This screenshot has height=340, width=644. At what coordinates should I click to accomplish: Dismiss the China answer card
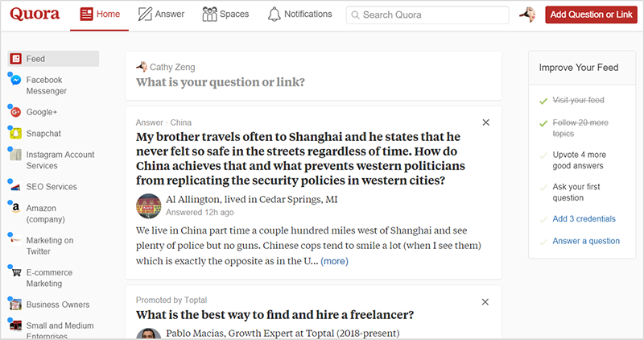(486, 122)
